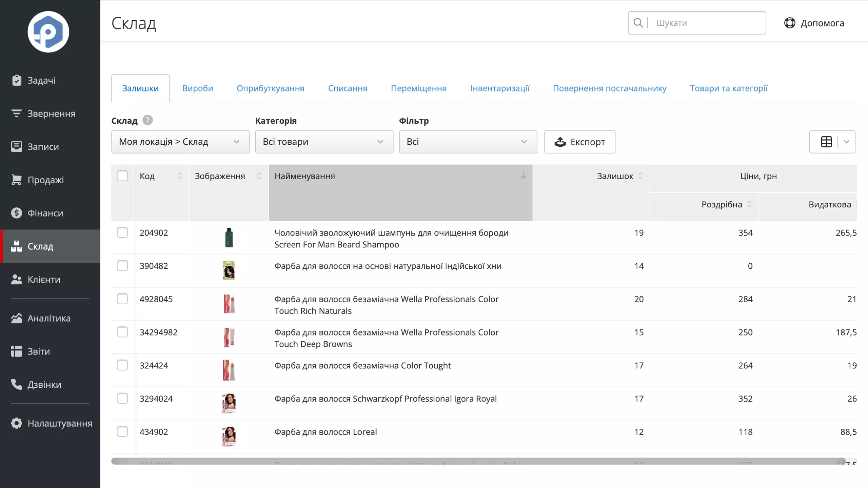This screenshot has width=868, height=488.
Task: Click the Wella Deep Browns product thumbnail
Action: pos(229,337)
